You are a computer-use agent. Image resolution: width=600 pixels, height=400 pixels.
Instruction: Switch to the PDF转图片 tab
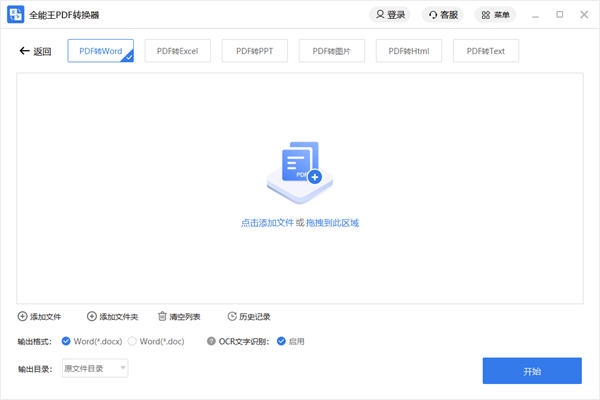point(331,51)
